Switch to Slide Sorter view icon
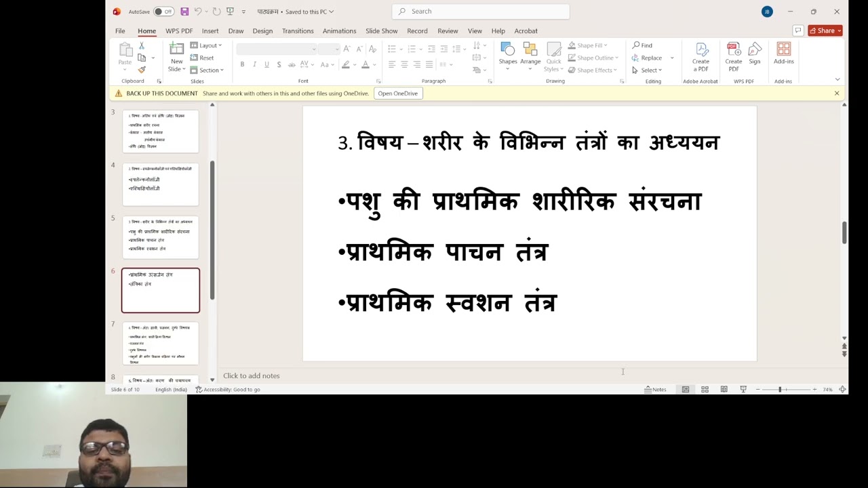 tap(705, 389)
